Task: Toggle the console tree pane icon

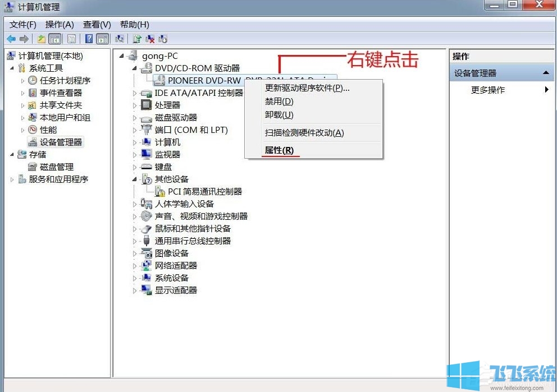Action: (x=56, y=38)
